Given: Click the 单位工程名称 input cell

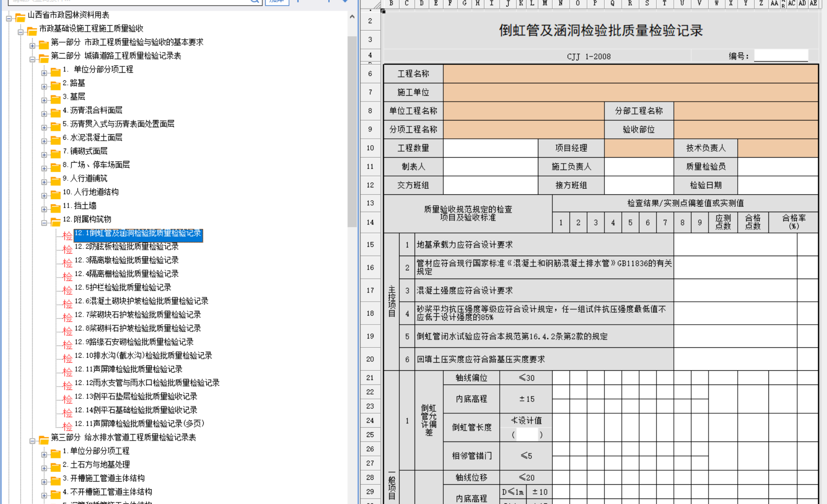Looking at the screenshot, I should (524, 111).
